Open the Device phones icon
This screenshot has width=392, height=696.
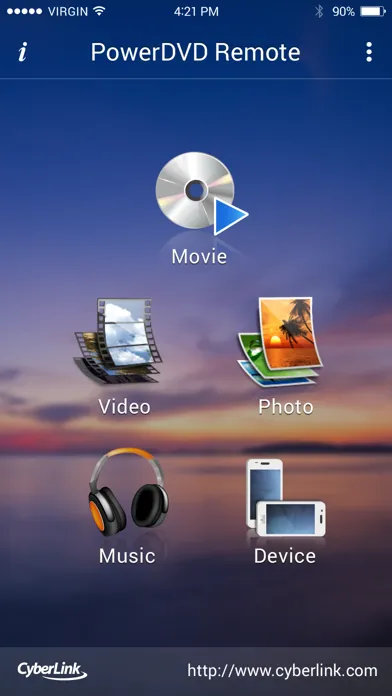click(x=286, y=498)
